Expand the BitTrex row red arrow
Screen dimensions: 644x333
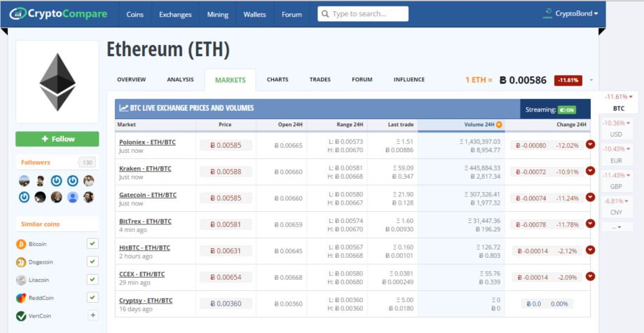point(590,223)
